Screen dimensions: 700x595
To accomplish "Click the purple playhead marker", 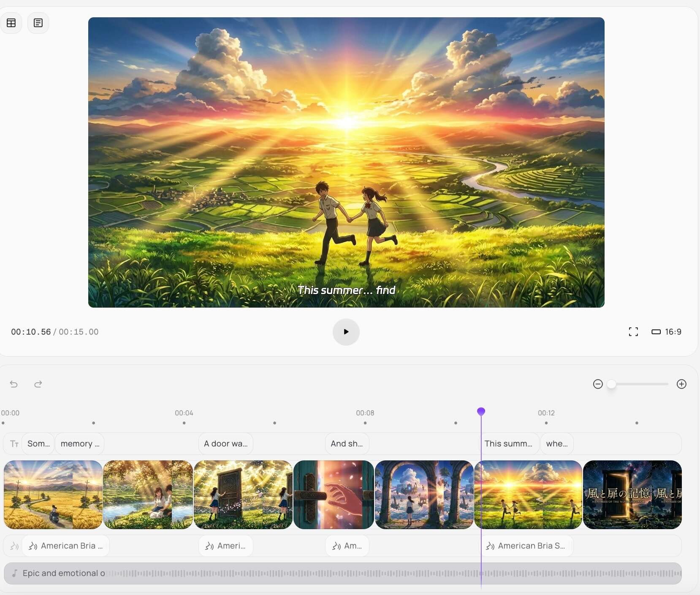I will tap(481, 411).
